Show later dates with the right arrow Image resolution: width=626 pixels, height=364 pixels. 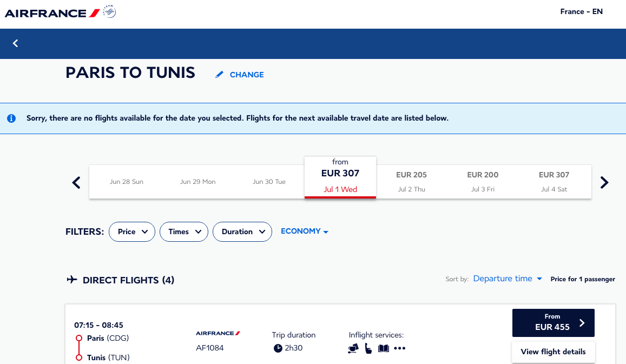[x=604, y=182]
